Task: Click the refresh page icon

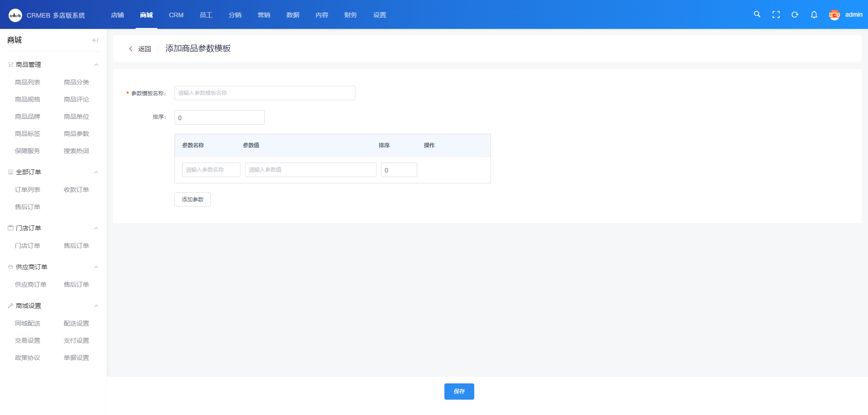Action: (795, 14)
